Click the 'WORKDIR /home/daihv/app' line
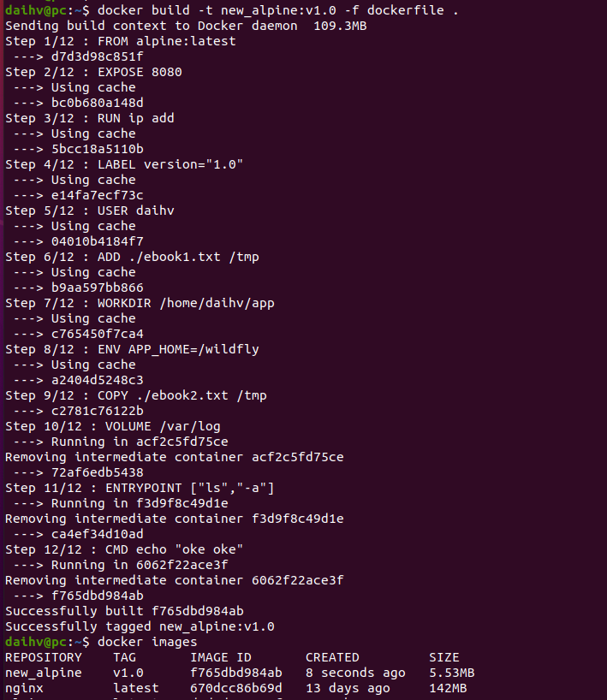The width and height of the screenshot is (607, 700). click(140, 303)
